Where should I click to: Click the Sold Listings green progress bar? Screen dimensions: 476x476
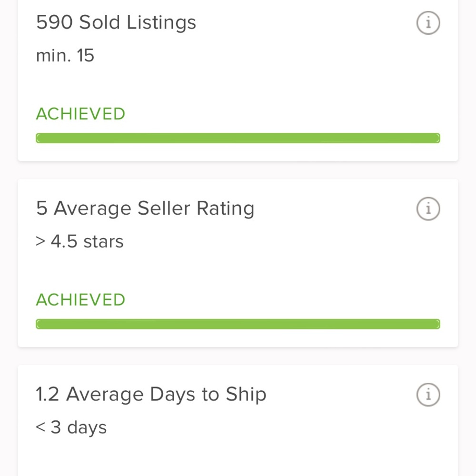[x=238, y=139]
